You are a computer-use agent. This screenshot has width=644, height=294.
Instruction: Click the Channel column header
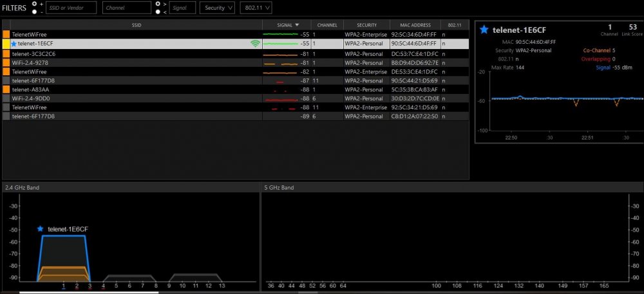coord(327,24)
